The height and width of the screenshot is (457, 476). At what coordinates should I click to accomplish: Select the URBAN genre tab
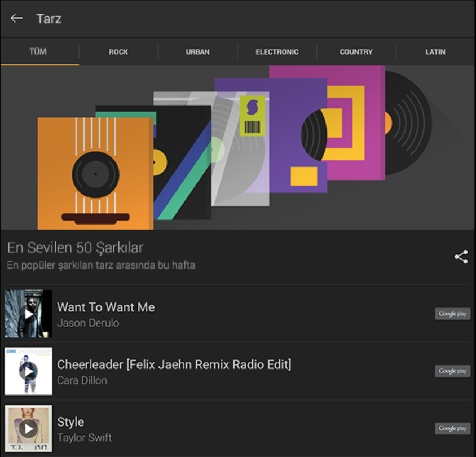[197, 52]
